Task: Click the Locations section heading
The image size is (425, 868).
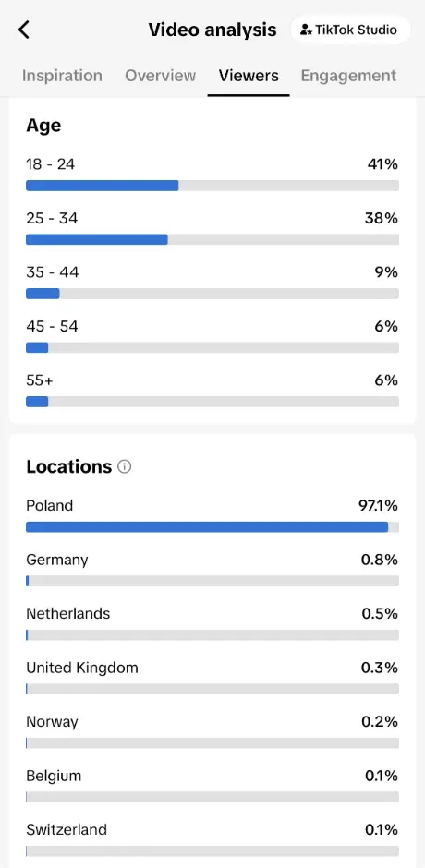Action: [68, 467]
